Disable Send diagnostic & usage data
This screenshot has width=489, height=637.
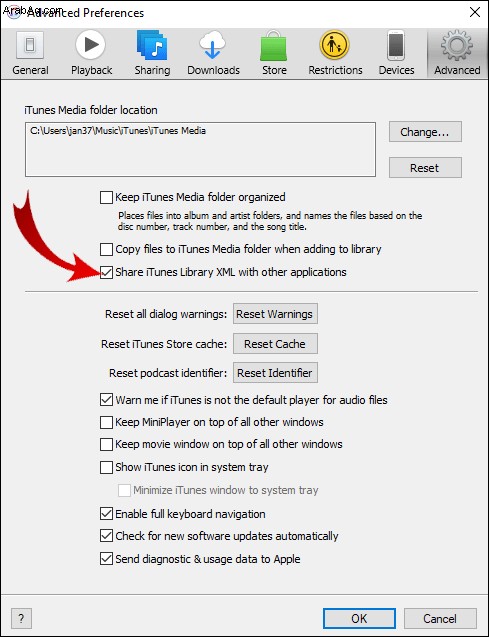(x=106, y=559)
